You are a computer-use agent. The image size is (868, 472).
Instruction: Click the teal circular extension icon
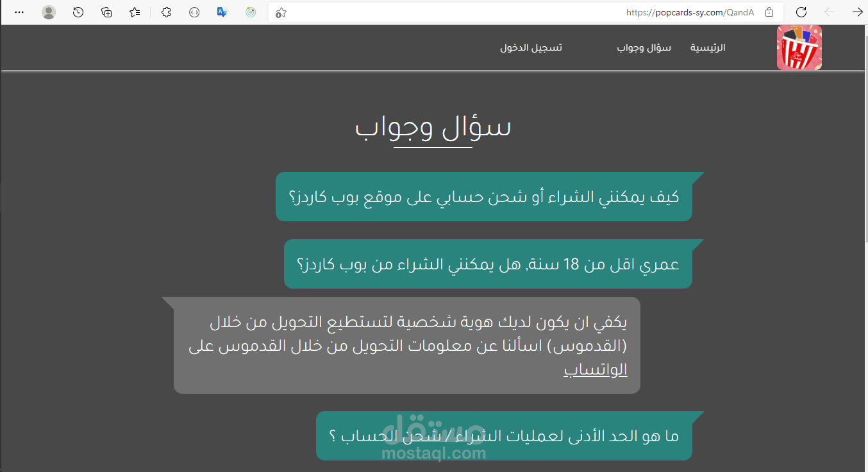point(251,12)
